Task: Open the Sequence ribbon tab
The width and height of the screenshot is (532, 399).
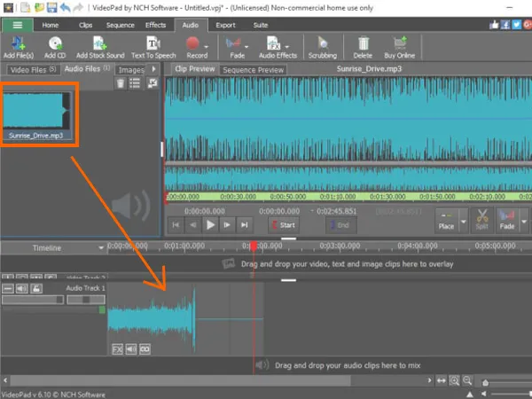Action: (x=120, y=25)
